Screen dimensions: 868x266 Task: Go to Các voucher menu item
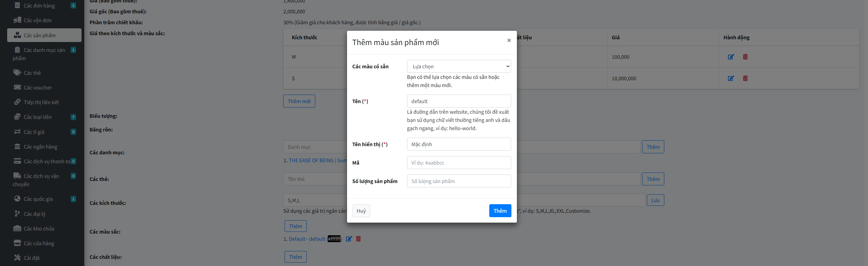(38, 88)
